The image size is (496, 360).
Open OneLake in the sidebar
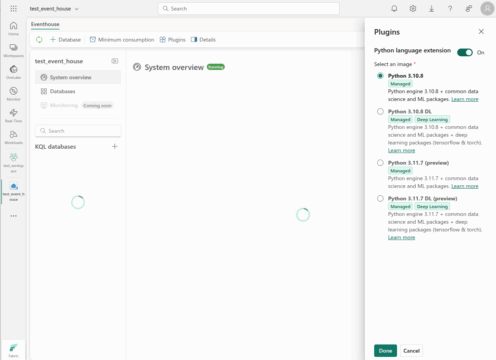click(13, 72)
